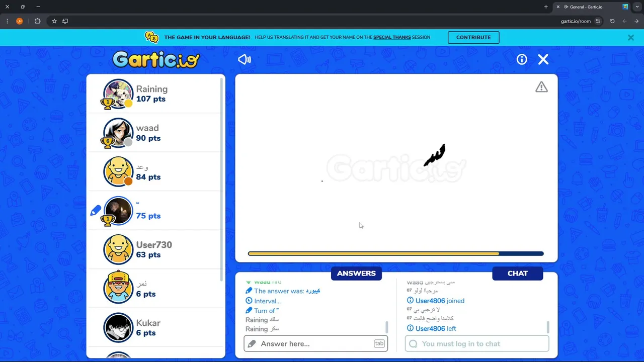Open a new browser tab with plus
The image size is (644, 362).
546,7
